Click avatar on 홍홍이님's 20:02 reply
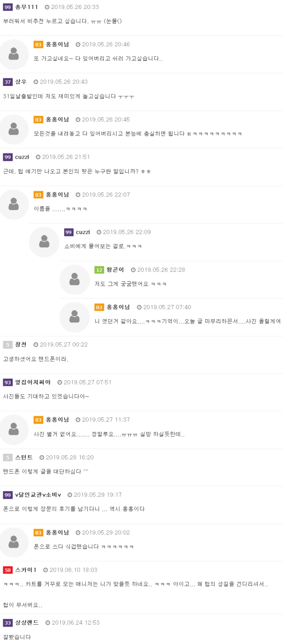Viewport: 283px width, 644px height. (x=14, y=542)
